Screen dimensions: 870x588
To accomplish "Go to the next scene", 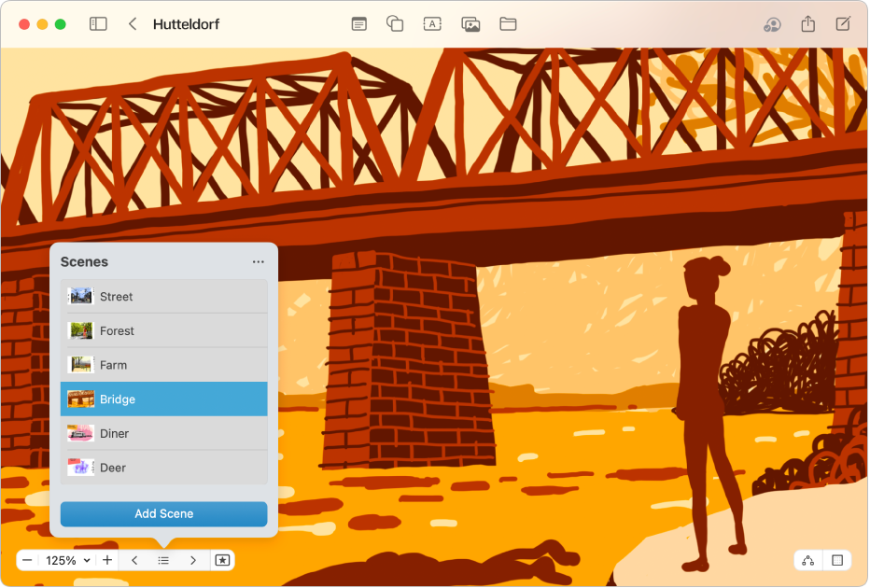I will point(193,560).
